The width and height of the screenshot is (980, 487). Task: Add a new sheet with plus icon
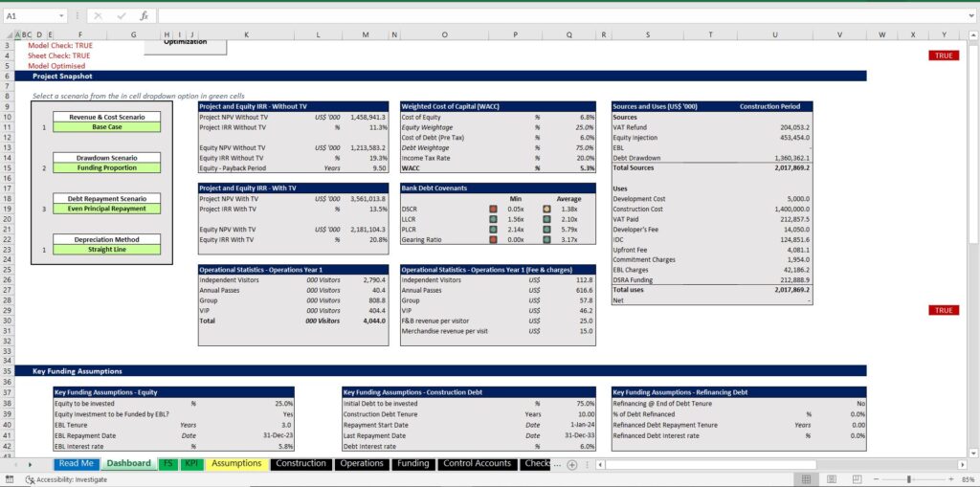pos(571,464)
